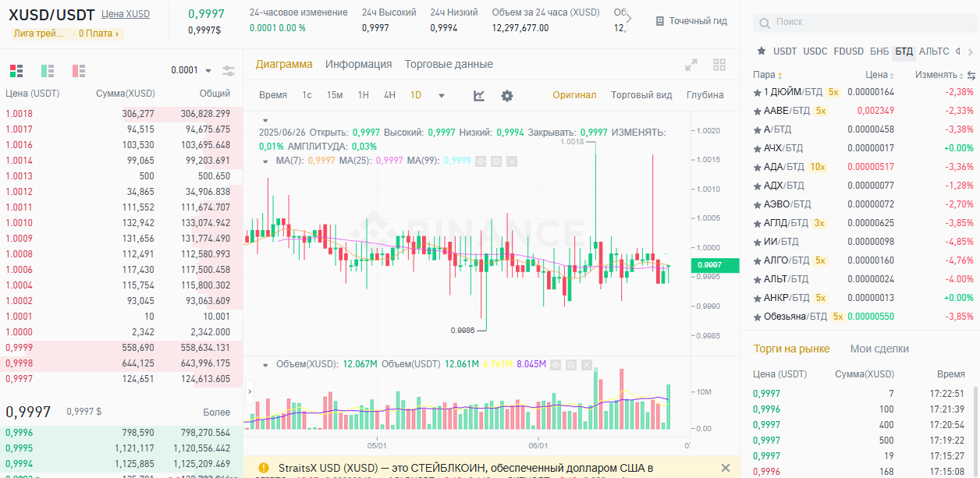
Task: Open extra timeframes dropdown next to 1D
Action: click(440, 95)
